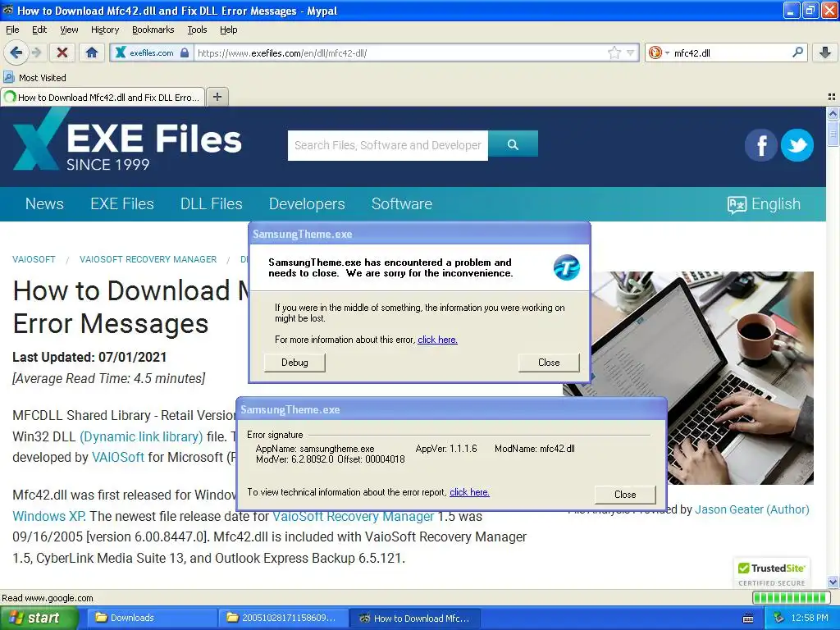This screenshot has width=840, height=630.
Task: Go back with the browser Back arrow
Action: click(16, 52)
